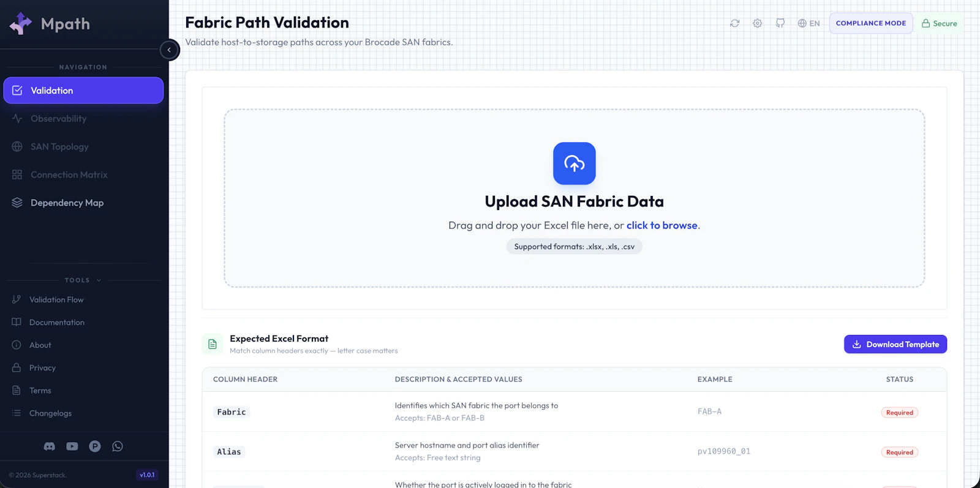Click the About info icon
This screenshot has height=488, width=980.
click(x=17, y=345)
